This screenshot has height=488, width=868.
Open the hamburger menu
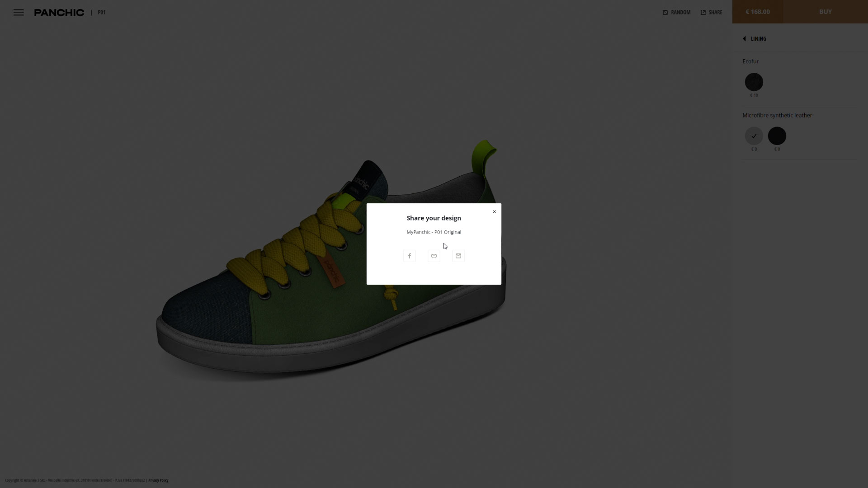coord(19,12)
